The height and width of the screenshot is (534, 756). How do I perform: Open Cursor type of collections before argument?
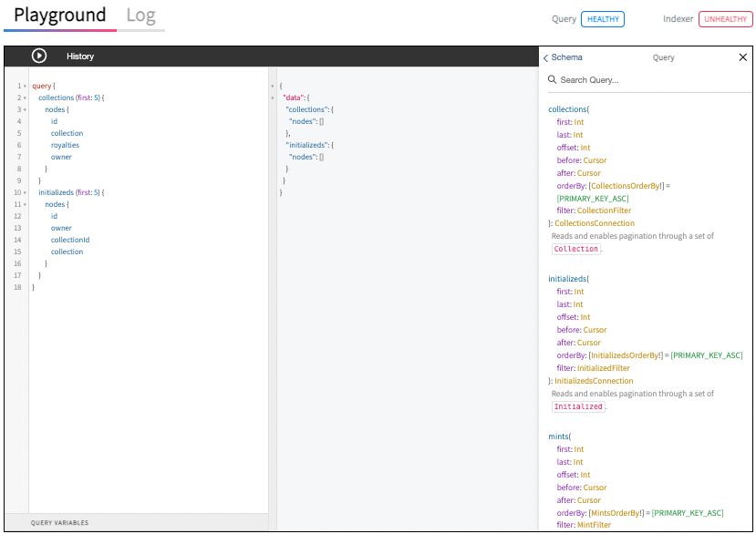[595, 160]
